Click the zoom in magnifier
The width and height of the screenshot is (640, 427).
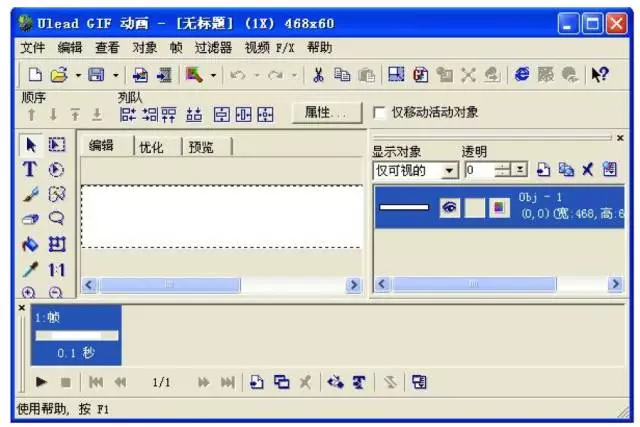(x=29, y=292)
